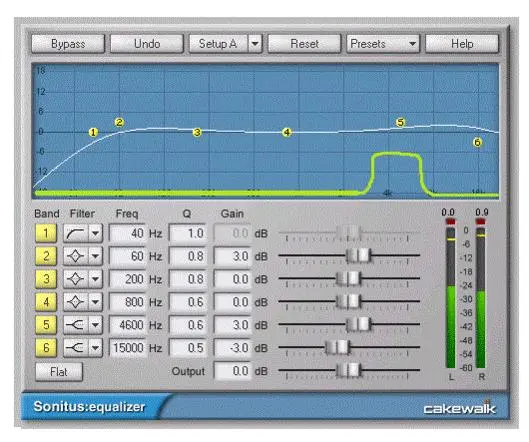Click the band 5 frequency field showing 4600
The width and height of the screenshot is (529, 442).
coord(128,325)
